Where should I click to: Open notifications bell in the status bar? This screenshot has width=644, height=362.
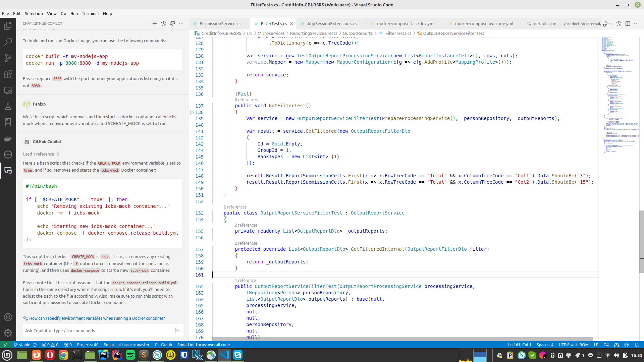click(637, 345)
